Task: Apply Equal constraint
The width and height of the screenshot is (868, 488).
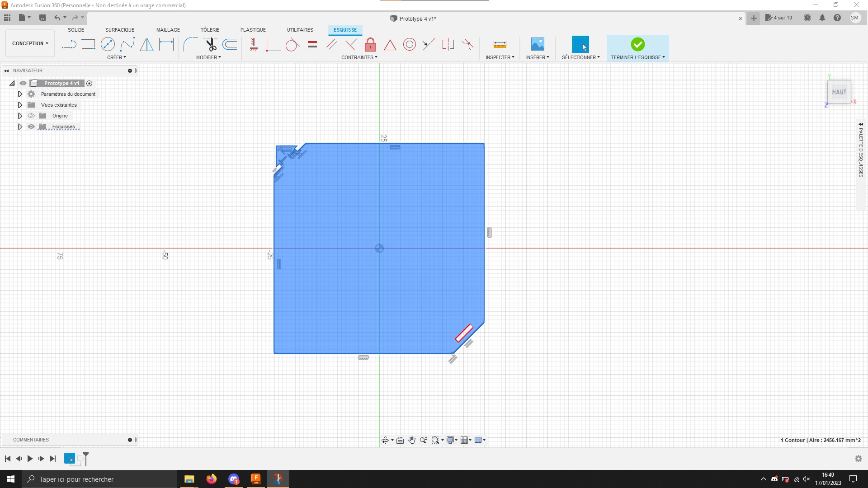Action: coord(312,44)
